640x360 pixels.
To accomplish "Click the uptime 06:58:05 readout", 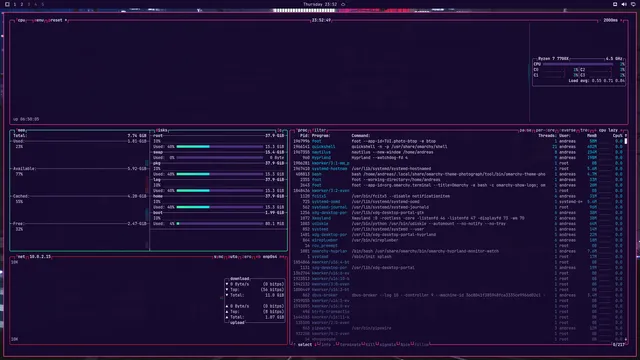I will click(26, 119).
